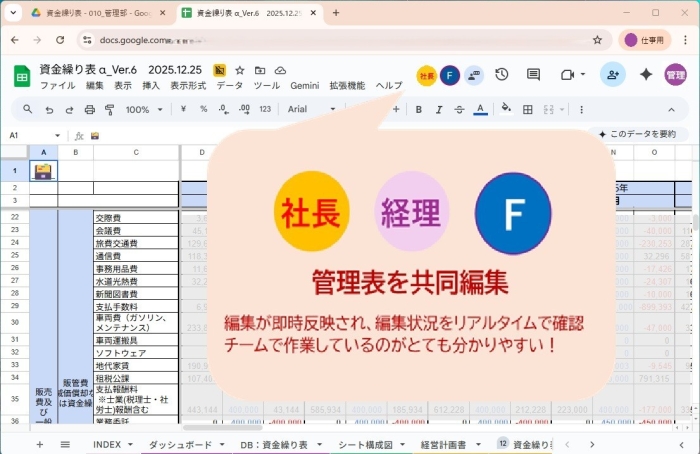Toggle bold formatting
700x454 pixels.
click(x=418, y=109)
